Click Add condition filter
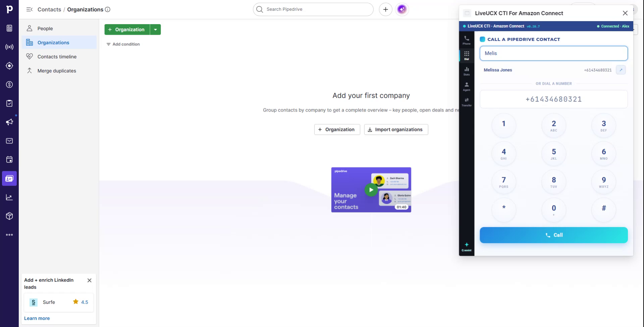This screenshot has height=327, width=644. click(x=123, y=44)
